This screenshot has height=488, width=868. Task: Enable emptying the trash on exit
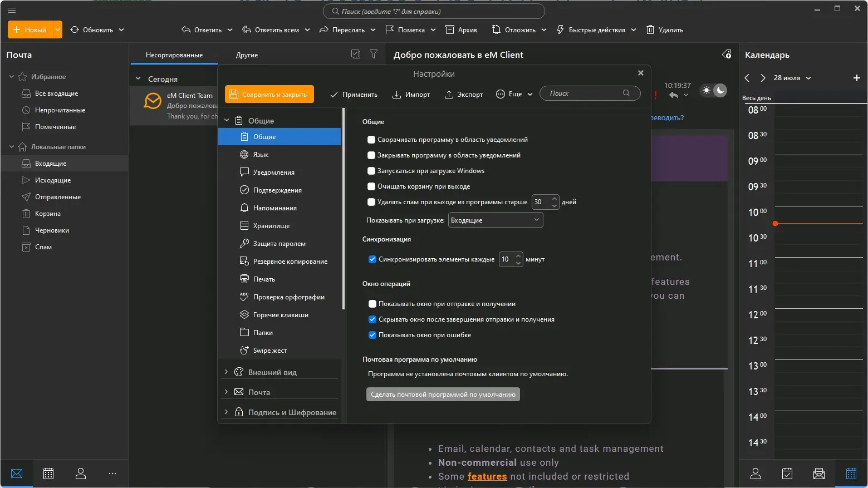371,186
